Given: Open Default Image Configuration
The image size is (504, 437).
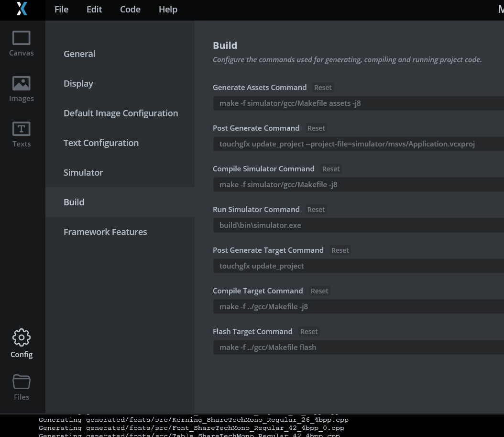Looking at the screenshot, I should 121,113.
